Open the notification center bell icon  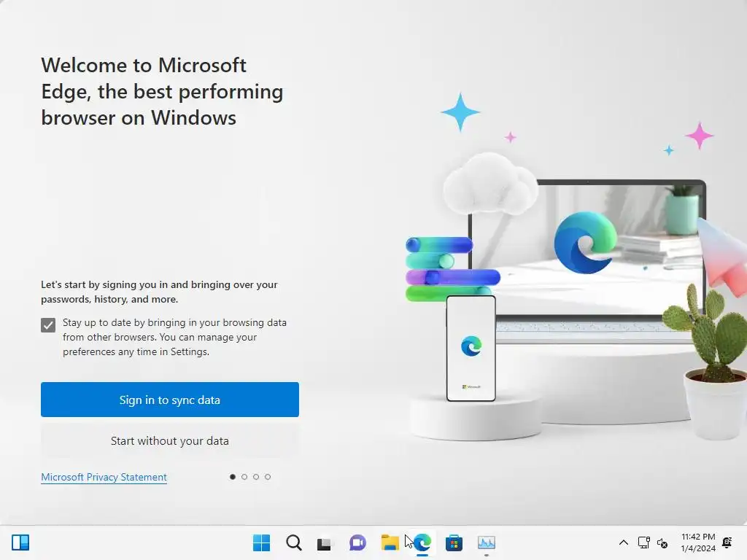coord(727,542)
